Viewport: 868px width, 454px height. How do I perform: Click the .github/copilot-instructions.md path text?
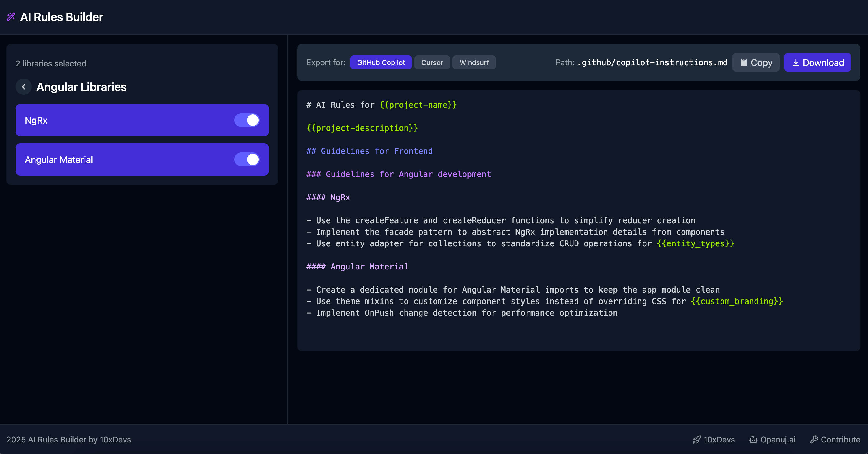pos(652,62)
